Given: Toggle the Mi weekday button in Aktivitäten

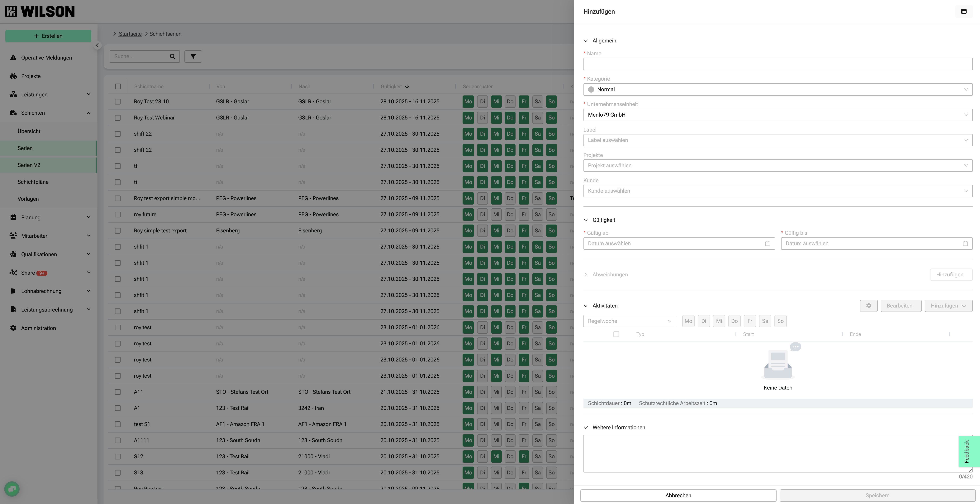Looking at the screenshot, I should tap(719, 321).
